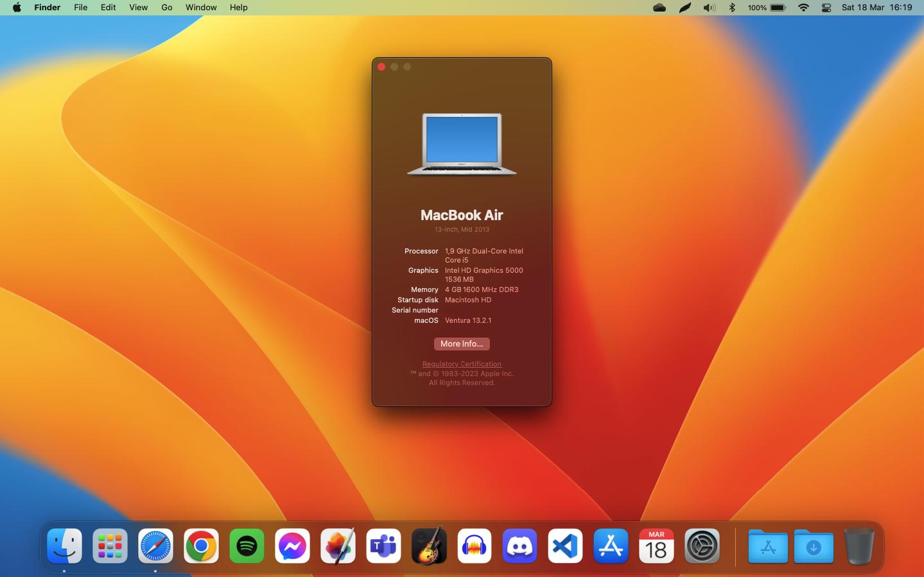Screen dimensions: 924x577
Task: Open the Window menu
Action: (x=201, y=7)
